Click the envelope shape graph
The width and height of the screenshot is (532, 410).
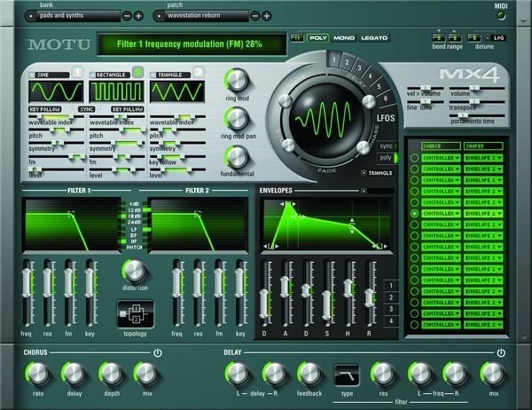[326, 225]
